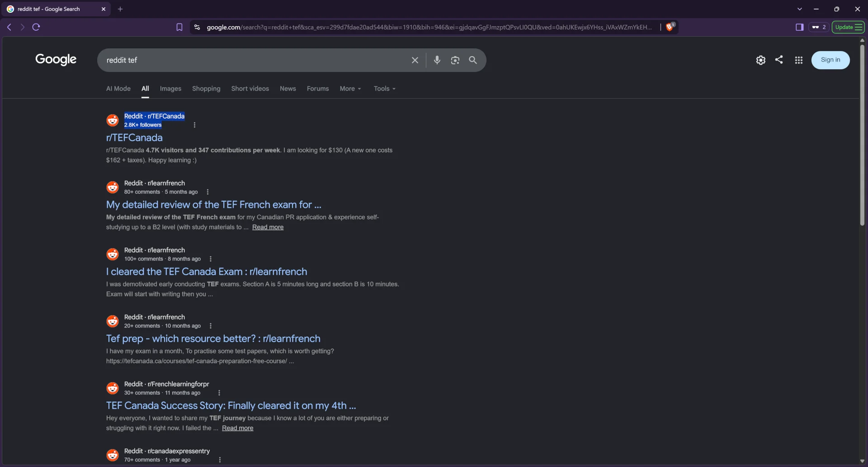The image size is (868, 467).
Task: Expand the More search filters dropdown
Action: tap(350, 89)
